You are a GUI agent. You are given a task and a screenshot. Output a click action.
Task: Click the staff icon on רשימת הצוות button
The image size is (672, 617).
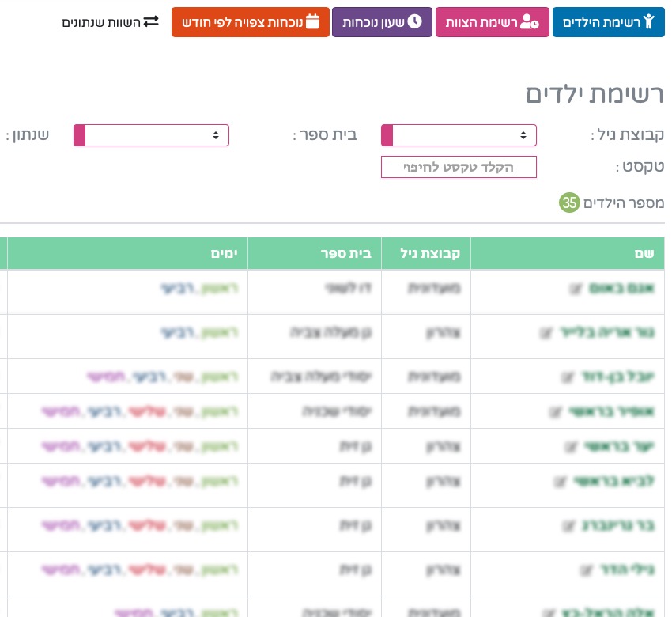530,23
